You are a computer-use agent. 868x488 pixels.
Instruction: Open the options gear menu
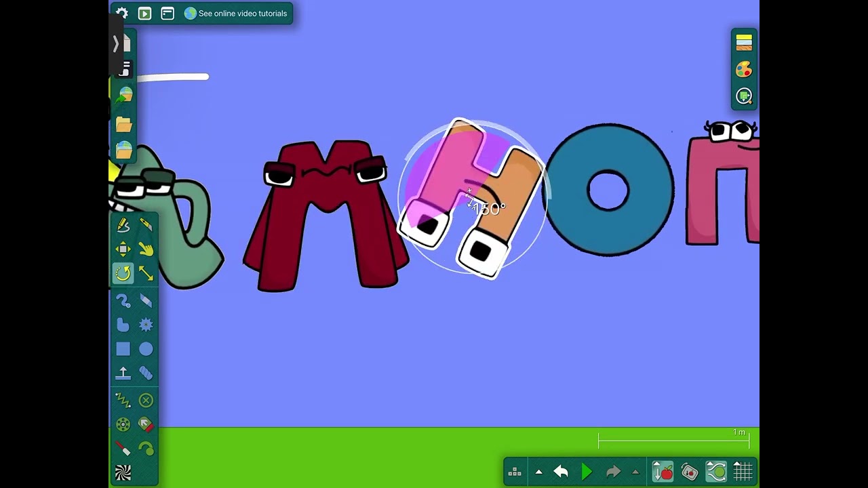[122, 13]
